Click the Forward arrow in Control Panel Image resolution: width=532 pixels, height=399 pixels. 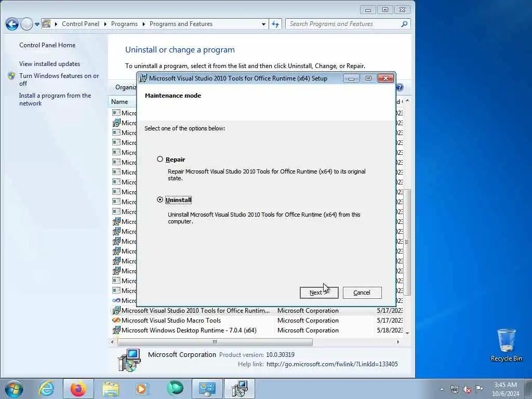26,24
